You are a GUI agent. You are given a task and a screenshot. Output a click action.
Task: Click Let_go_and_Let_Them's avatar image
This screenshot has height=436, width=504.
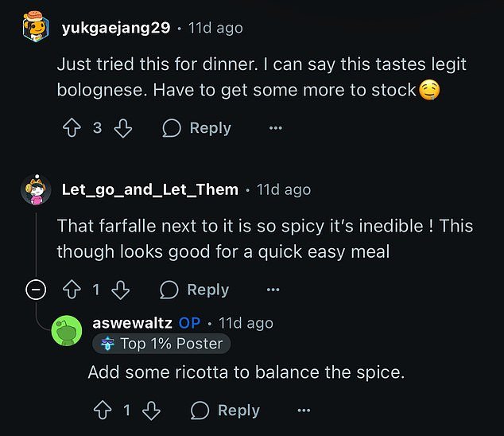pyautogui.click(x=36, y=189)
